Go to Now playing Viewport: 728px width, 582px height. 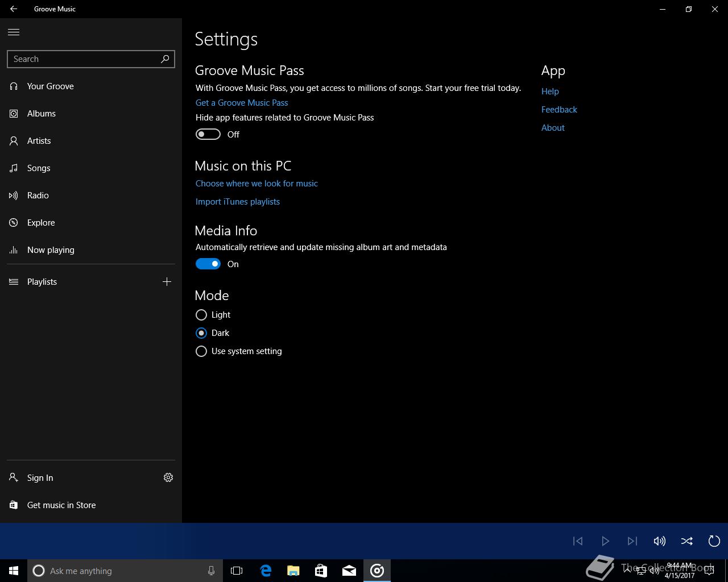[51, 250]
